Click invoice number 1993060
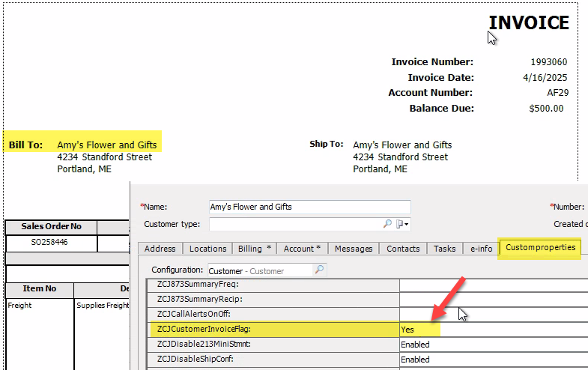The width and height of the screenshot is (588, 370). [x=548, y=62]
